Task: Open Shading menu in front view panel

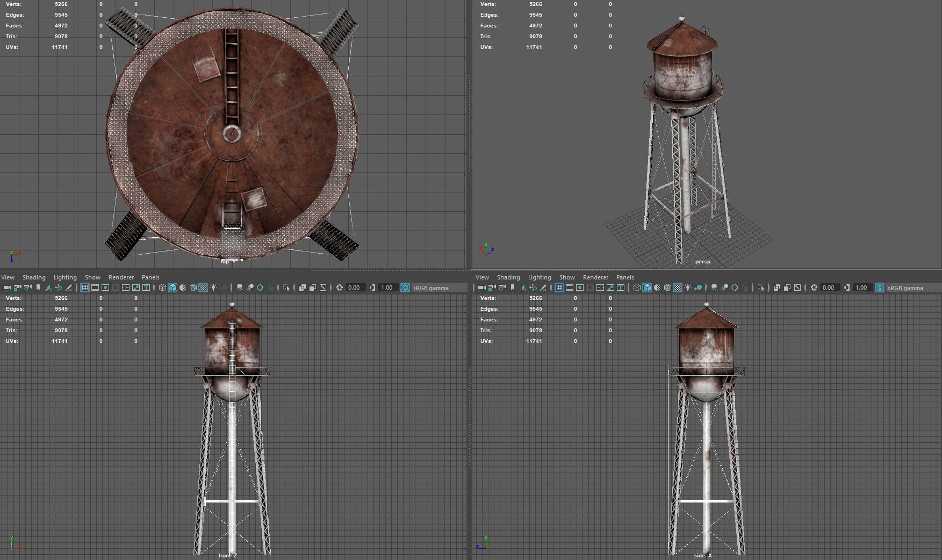Action: point(34,277)
